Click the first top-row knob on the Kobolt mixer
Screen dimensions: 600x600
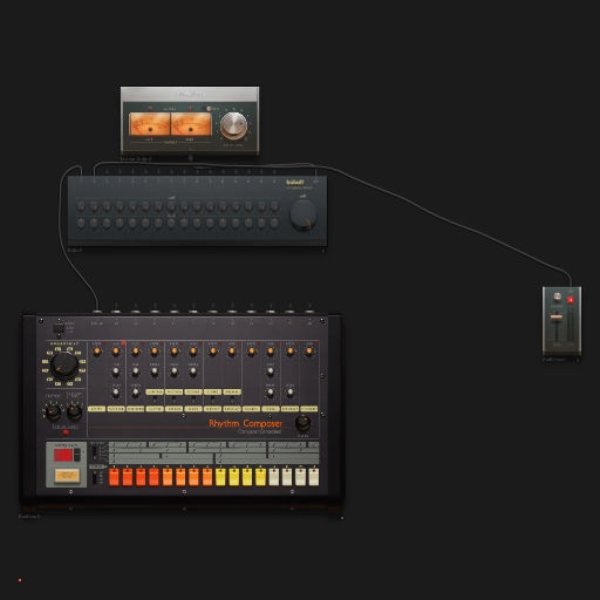coord(81,206)
